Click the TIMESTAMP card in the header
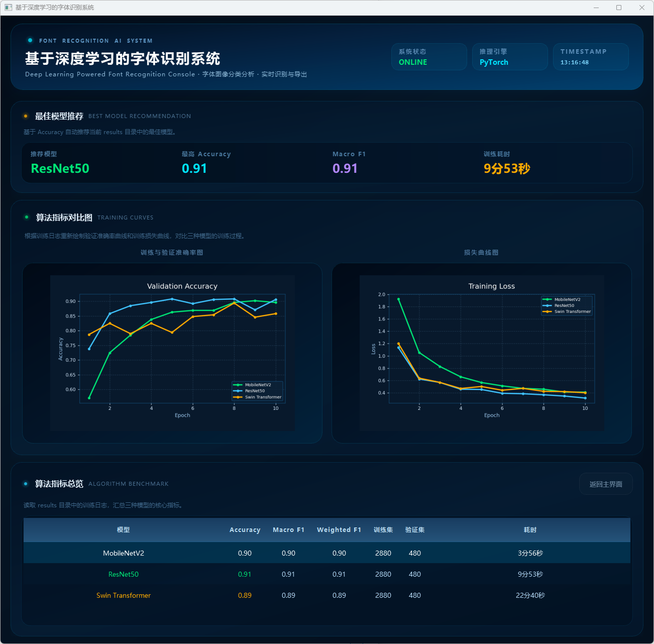Viewport: 654px width, 644px height. coord(591,57)
